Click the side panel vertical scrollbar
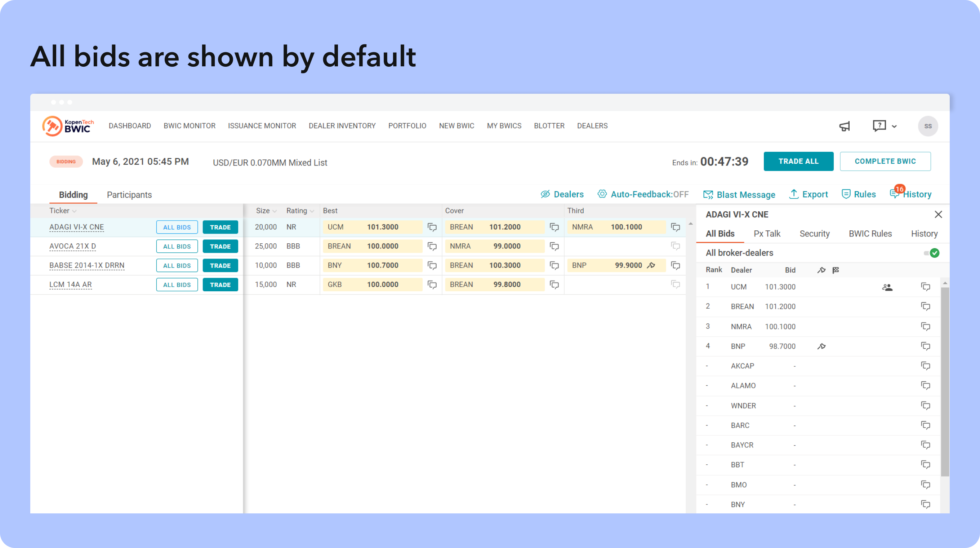Image resolution: width=980 pixels, height=548 pixels. [x=945, y=381]
